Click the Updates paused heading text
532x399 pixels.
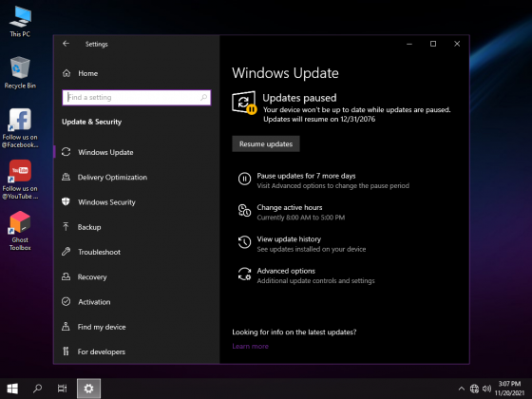299,98
